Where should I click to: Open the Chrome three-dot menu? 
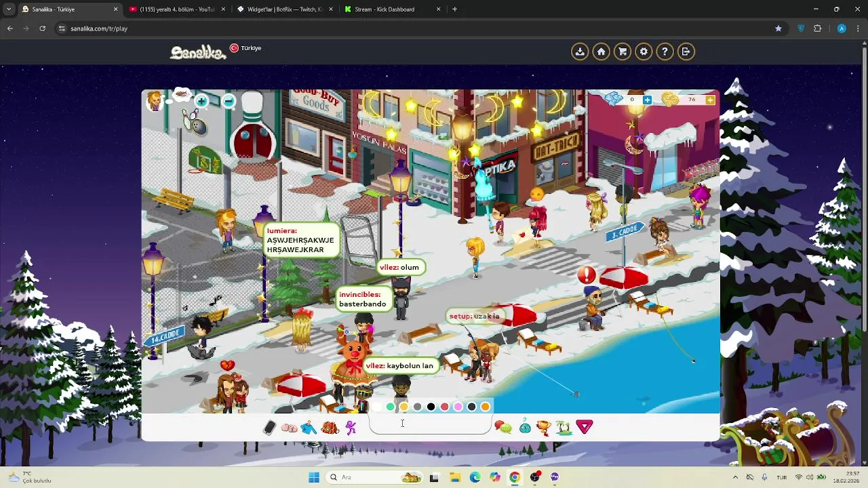pos(858,28)
